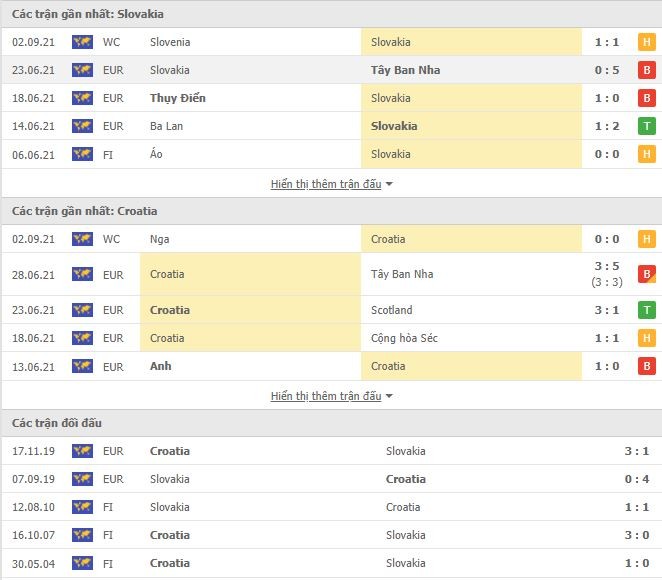The image size is (662, 580).
Task: Click the green T badge for Croatia vs Scotland
Action: pyautogui.click(x=646, y=310)
